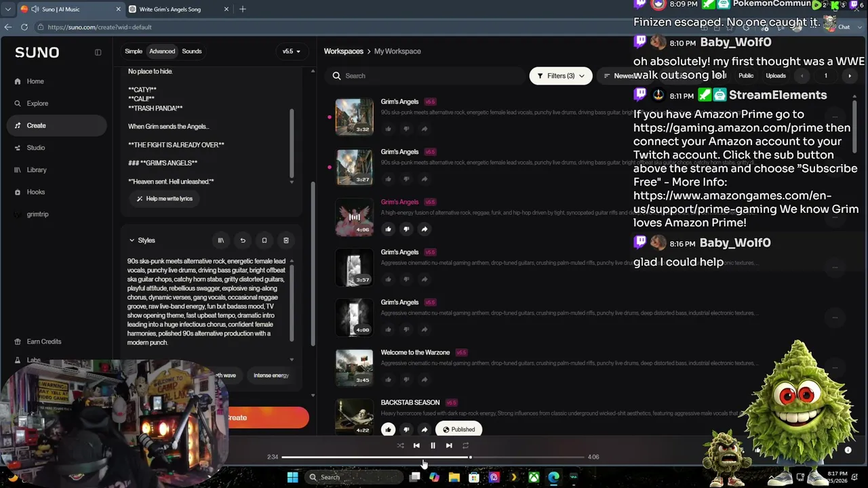Open the Hooks section
The height and width of the screenshot is (488, 868).
(36, 192)
